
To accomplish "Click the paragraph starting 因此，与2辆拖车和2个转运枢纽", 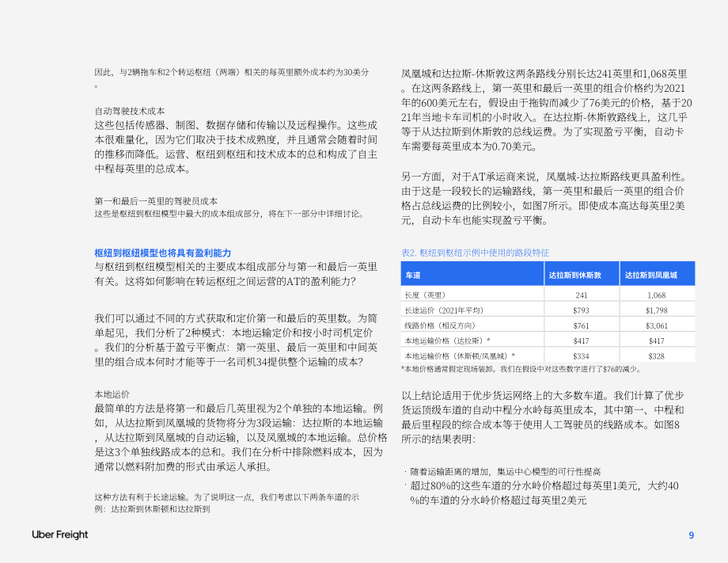I will coord(232,78).
